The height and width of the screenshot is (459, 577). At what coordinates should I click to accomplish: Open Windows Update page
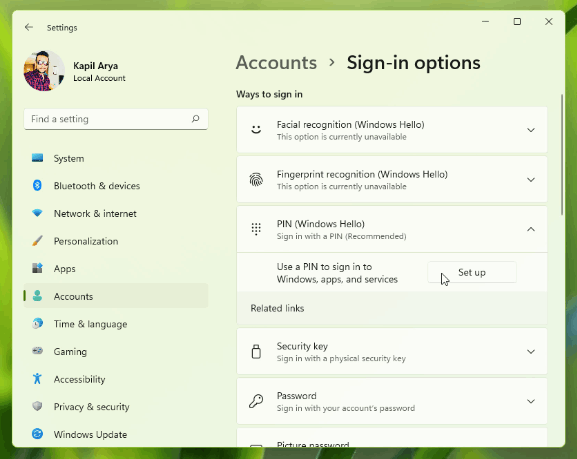(116, 434)
